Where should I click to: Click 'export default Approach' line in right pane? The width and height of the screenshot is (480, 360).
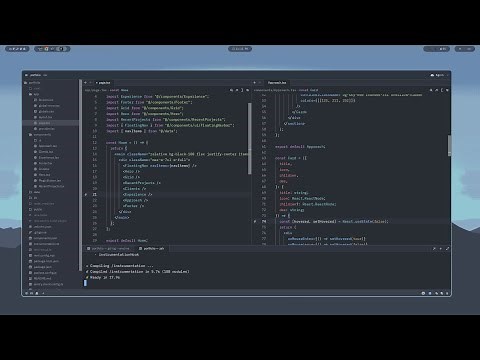point(300,146)
